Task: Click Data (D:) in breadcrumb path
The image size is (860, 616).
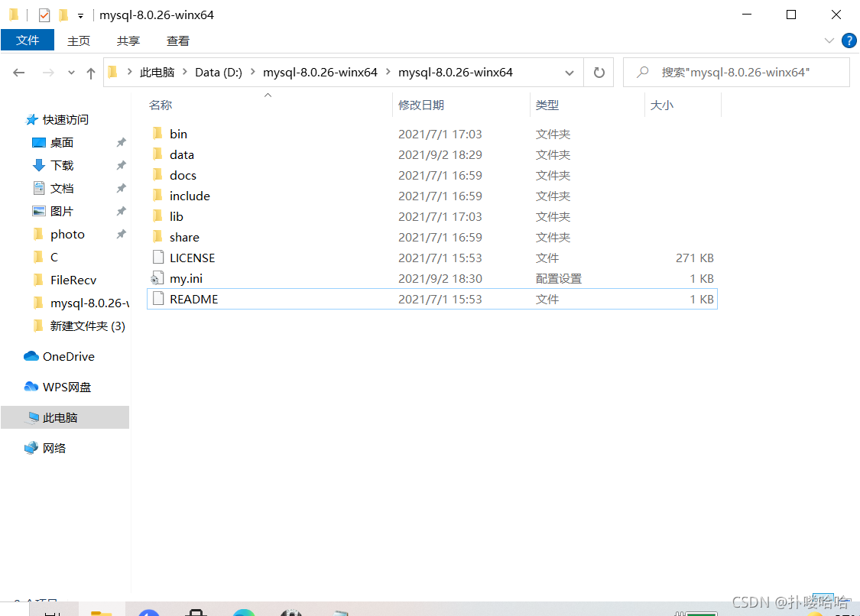Action: pyautogui.click(x=219, y=73)
